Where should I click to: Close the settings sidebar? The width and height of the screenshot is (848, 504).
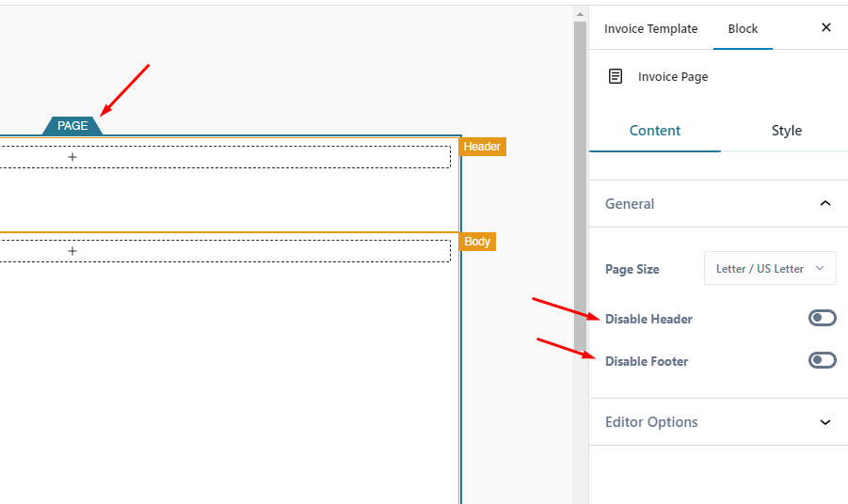[825, 27]
